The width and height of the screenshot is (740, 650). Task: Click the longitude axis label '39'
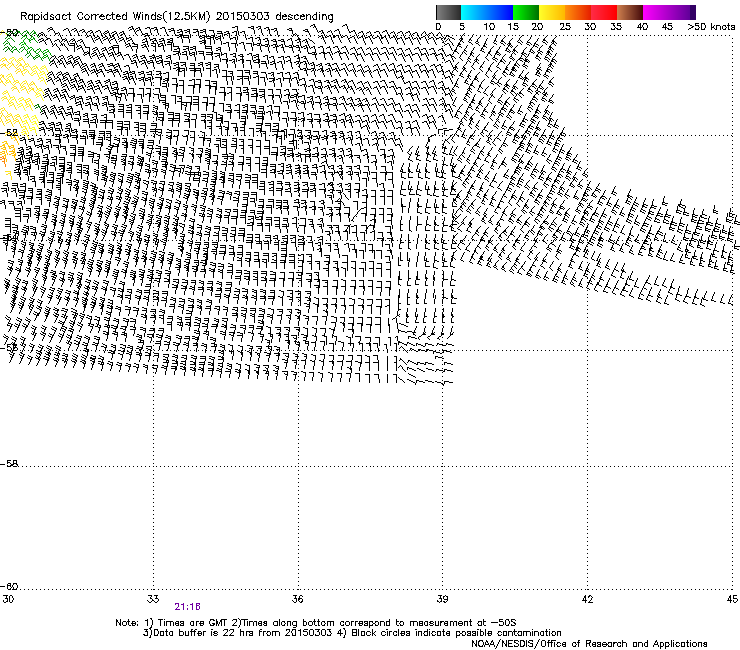(442, 599)
